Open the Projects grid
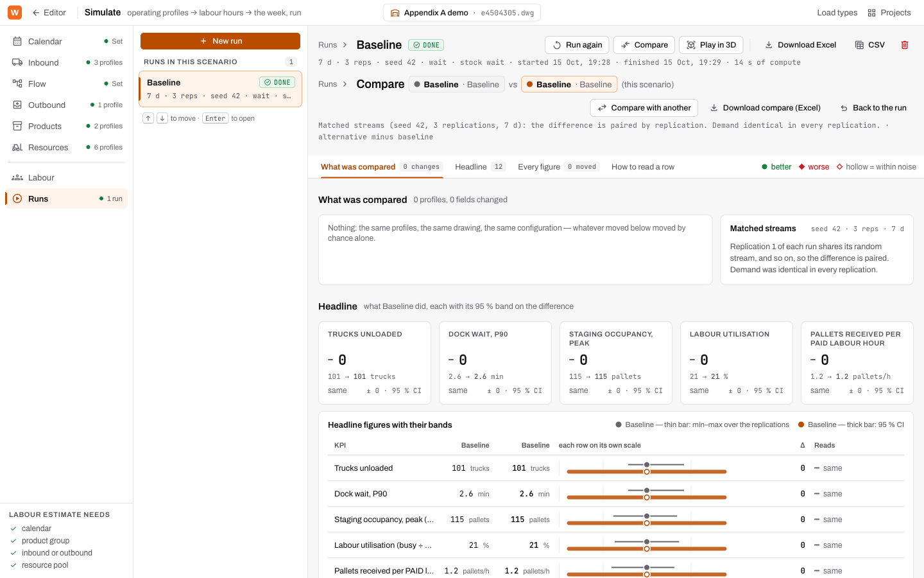 (x=889, y=12)
